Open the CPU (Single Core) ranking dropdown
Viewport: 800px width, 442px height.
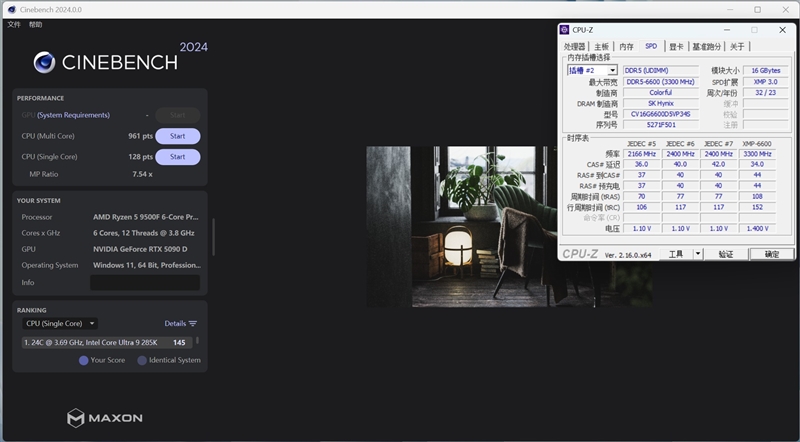[60, 324]
